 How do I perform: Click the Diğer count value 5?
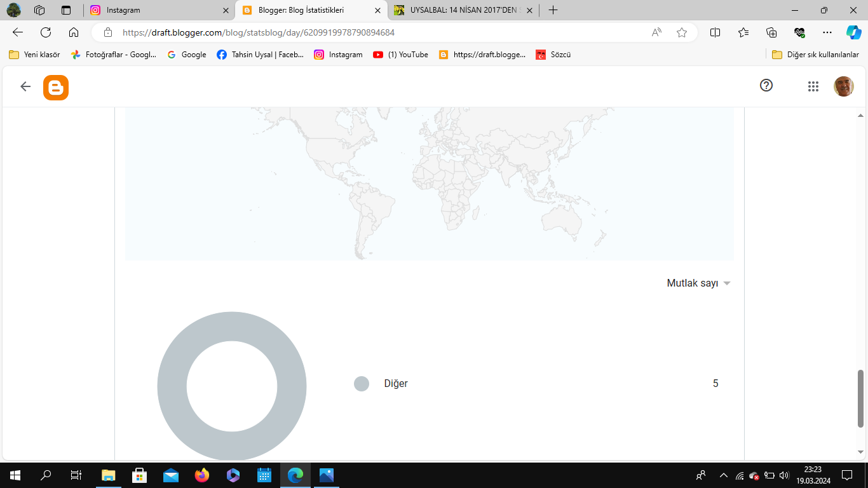(x=715, y=384)
